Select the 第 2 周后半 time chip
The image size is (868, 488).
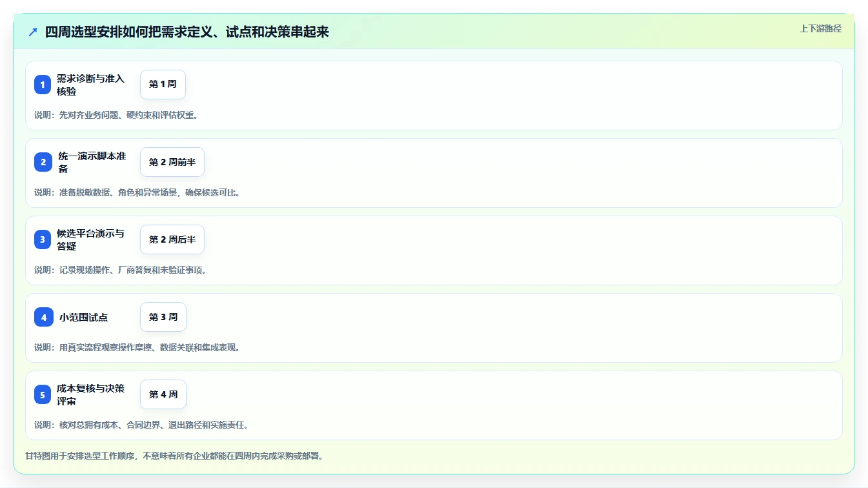coord(172,239)
